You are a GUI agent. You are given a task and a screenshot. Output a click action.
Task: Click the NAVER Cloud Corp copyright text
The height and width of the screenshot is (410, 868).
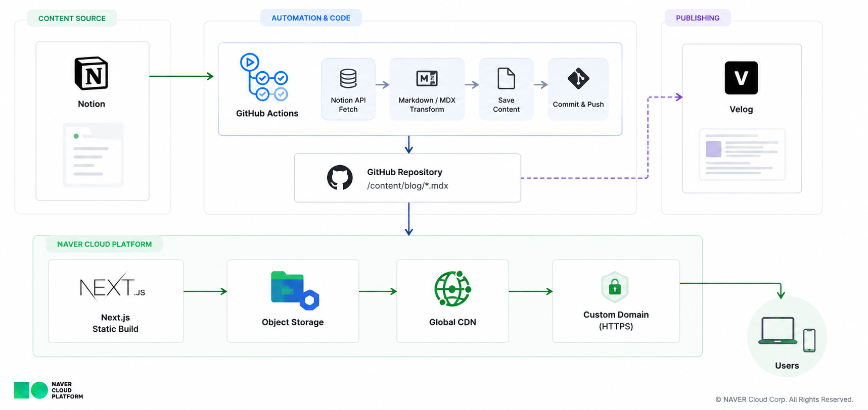pos(784,399)
